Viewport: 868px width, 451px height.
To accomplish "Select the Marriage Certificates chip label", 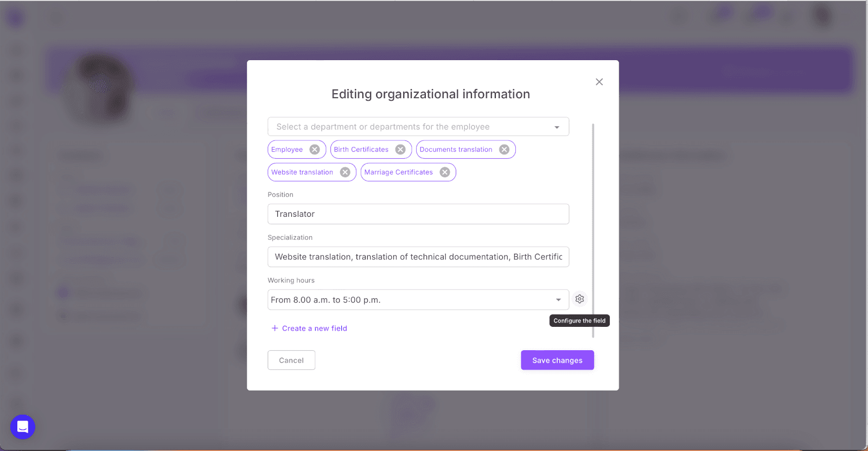I will pyautogui.click(x=399, y=172).
